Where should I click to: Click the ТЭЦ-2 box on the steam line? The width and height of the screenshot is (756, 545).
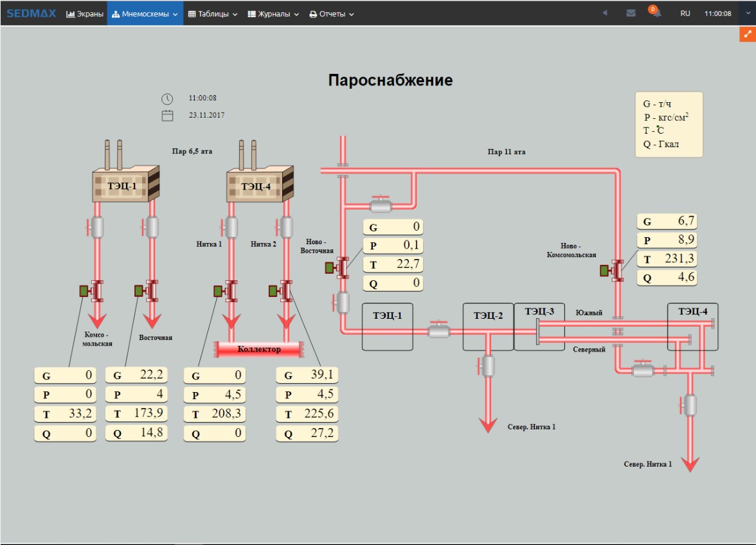pos(488,315)
